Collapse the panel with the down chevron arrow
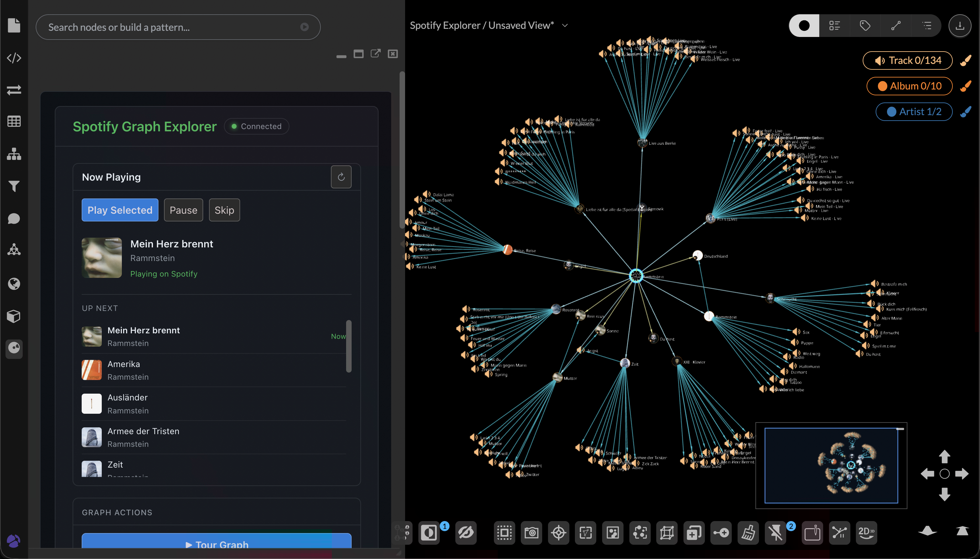The height and width of the screenshot is (559, 980). pos(927,531)
